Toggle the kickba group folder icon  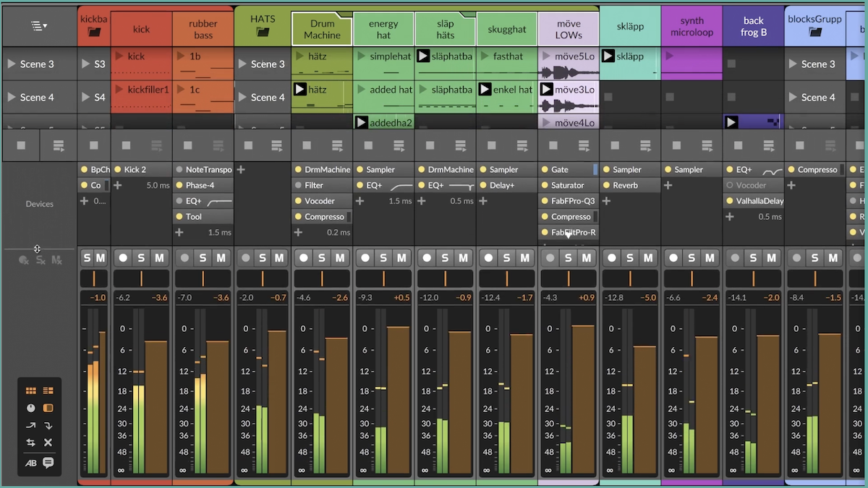coord(94,33)
